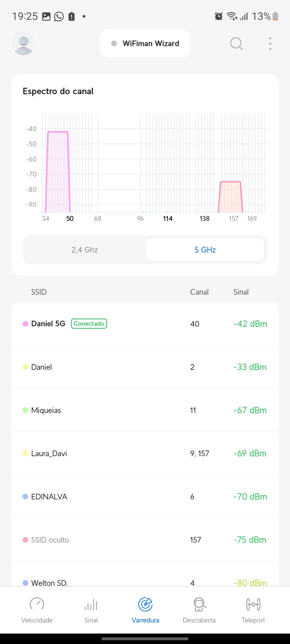Click the pink channel 40 spectrum block
The height and width of the screenshot is (644, 290).
click(x=58, y=172)
